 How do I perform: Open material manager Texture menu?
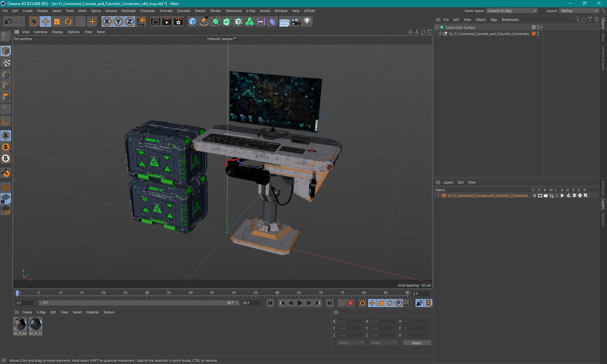tap(109, 312)
